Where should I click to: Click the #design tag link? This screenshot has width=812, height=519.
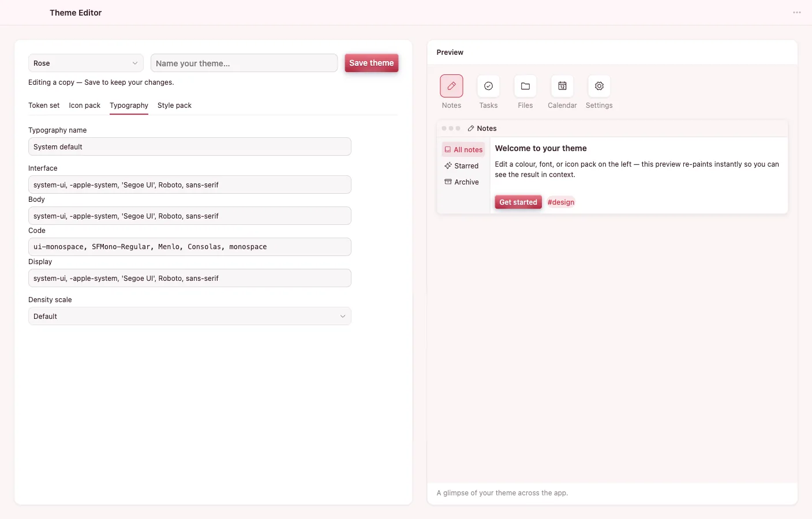click(x=561, y=202)
